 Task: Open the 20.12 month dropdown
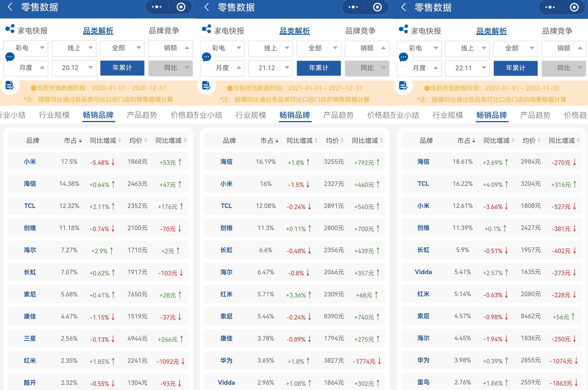pos(74,68)
